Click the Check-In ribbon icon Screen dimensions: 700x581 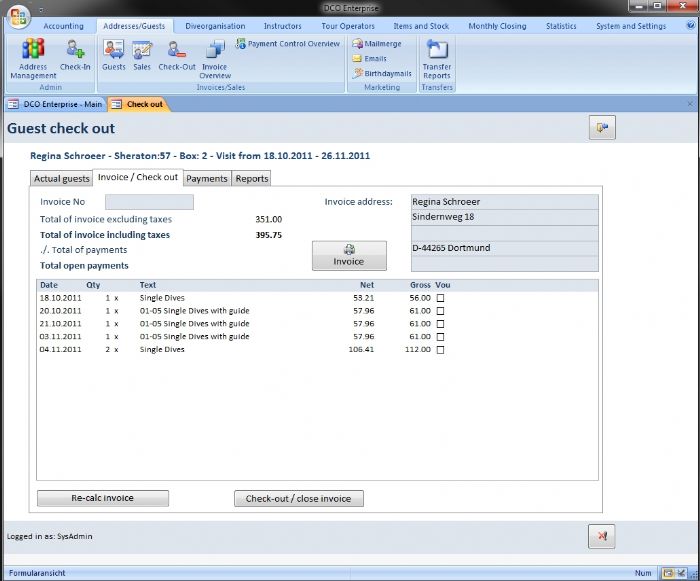coord(75,55)
